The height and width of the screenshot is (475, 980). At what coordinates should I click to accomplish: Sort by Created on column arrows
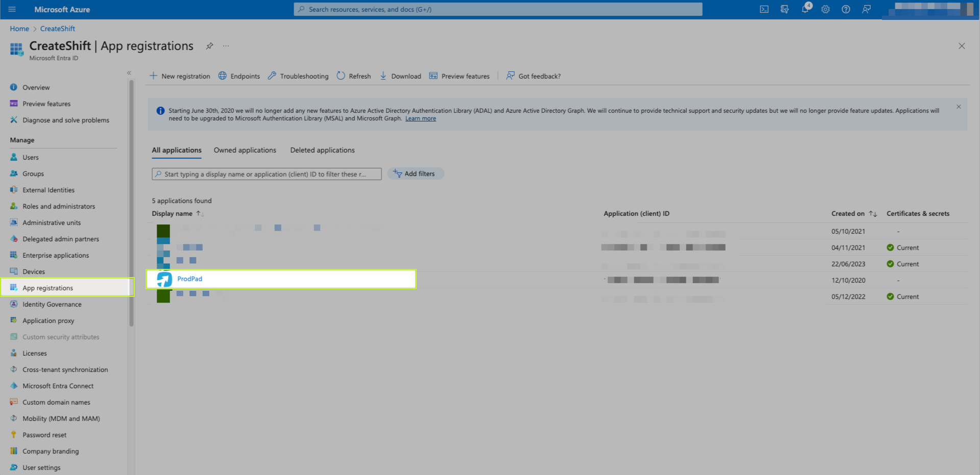point(873,214)
